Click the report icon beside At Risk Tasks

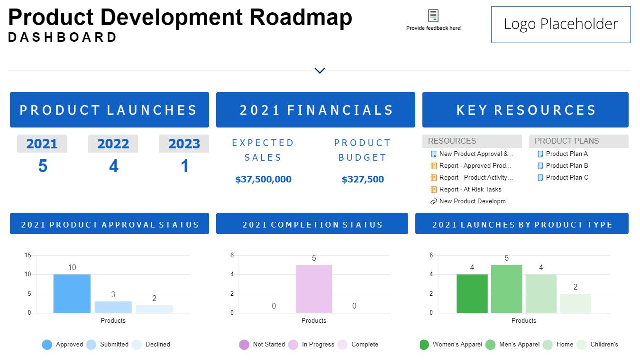(433, 190)
